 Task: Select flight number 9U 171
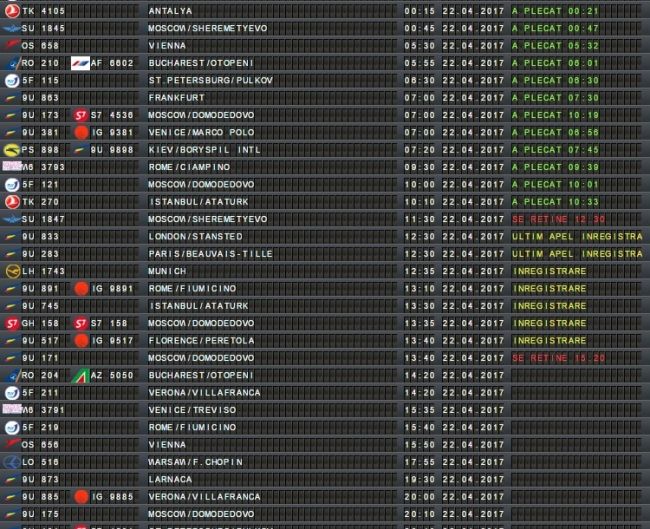[x=40, y=358]
